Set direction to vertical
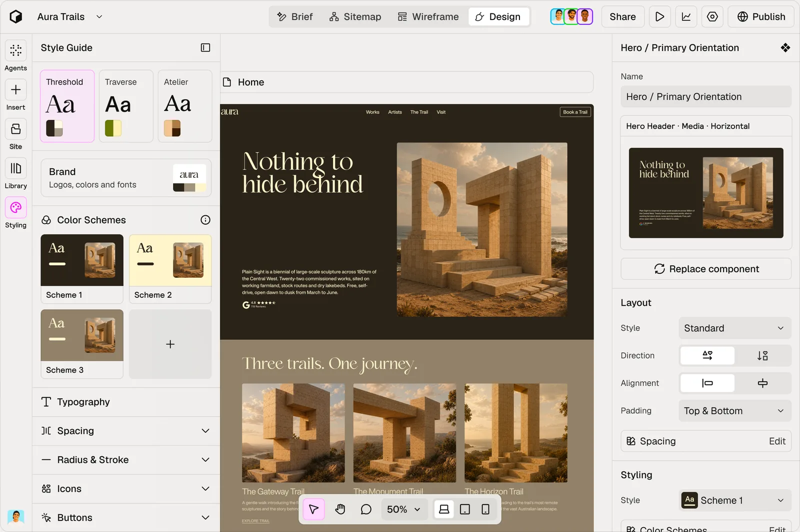 click(762, 355)
